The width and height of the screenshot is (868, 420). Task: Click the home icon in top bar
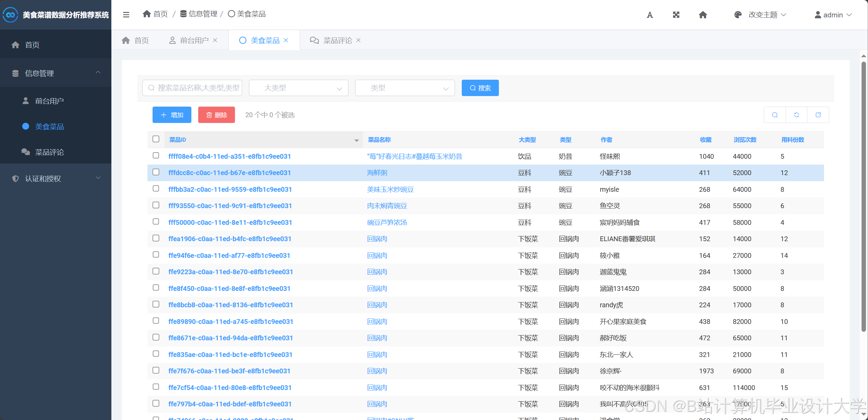[x=703, y=15]
